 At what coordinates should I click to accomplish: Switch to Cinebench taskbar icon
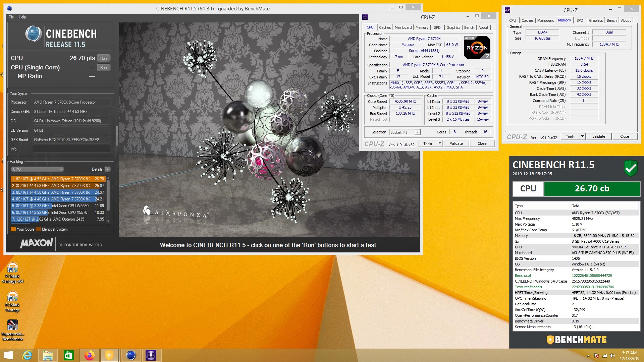(131, 355)
